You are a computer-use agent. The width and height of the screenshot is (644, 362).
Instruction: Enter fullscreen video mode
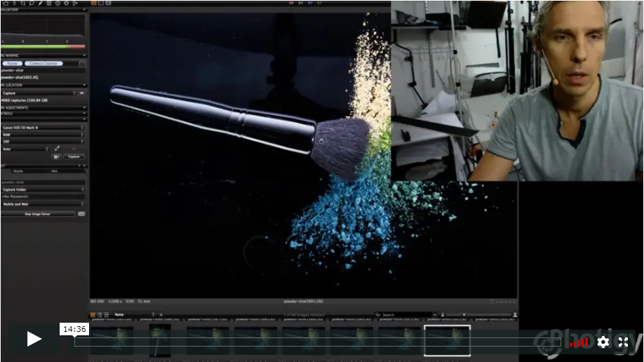point(623,342)
